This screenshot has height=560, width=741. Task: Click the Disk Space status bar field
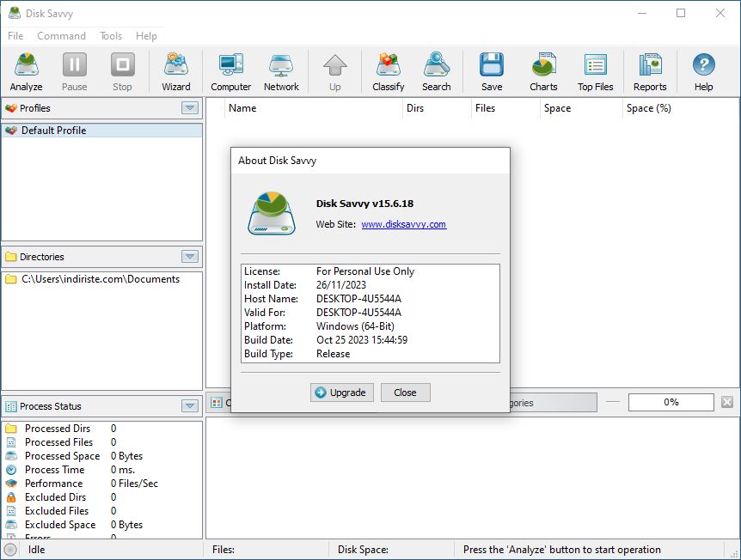click(392, 550)
